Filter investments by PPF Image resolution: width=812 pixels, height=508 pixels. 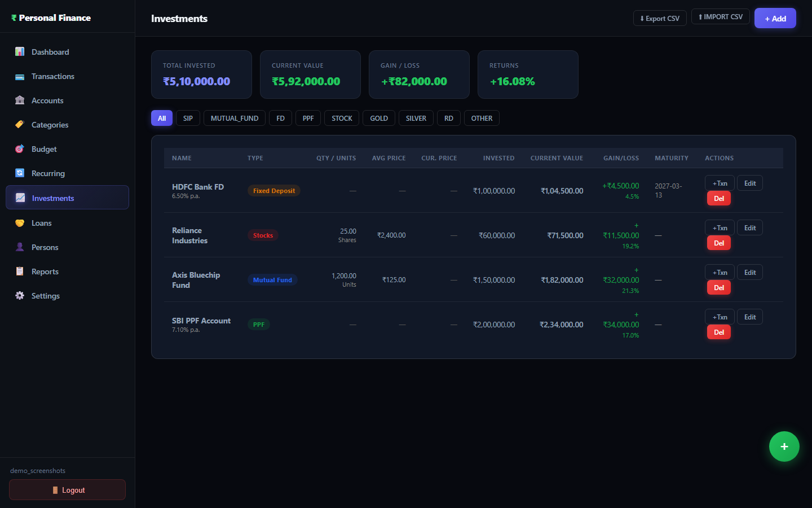(x=308, y=118)
